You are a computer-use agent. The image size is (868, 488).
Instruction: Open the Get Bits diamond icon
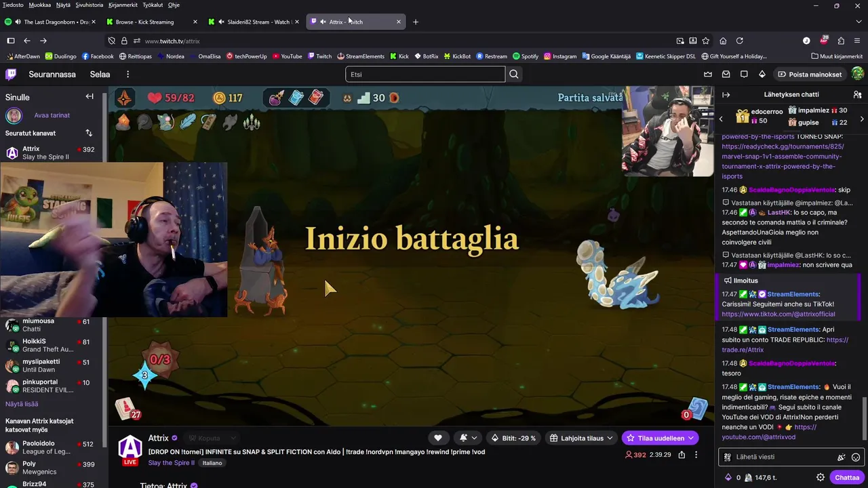coord(762,74)
